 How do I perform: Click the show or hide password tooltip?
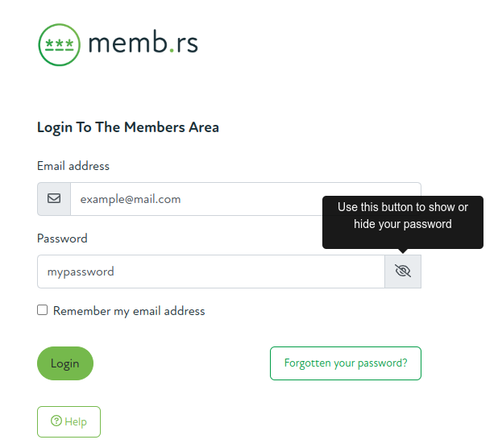pyautogui.click(x=403, y=216)
